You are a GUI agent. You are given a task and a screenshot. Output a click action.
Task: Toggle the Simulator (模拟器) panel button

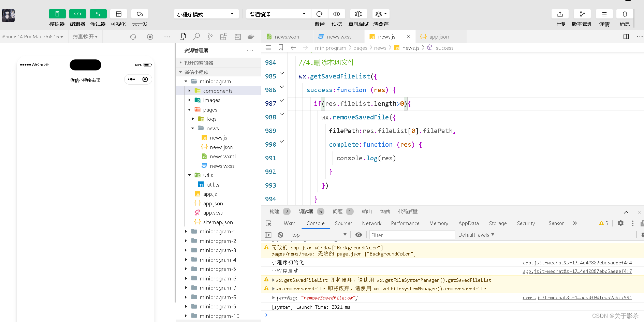[57, 14]
